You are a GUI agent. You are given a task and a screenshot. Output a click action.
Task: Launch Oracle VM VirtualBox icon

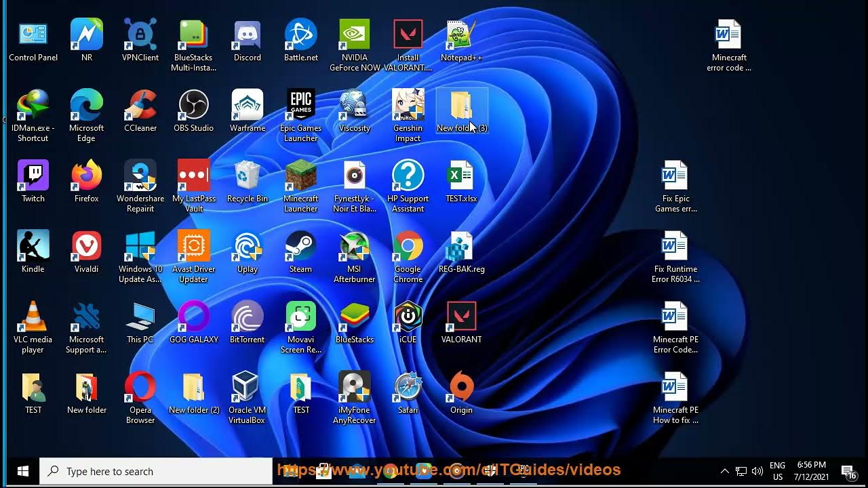tap(248, 398)
